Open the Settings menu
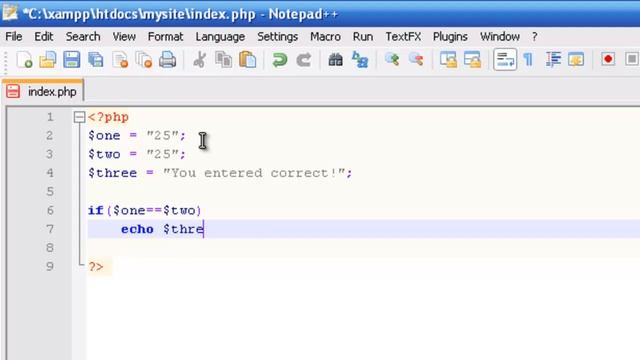Image resolution: width=640 pixels, height=360 pixels. pos(278,37)
